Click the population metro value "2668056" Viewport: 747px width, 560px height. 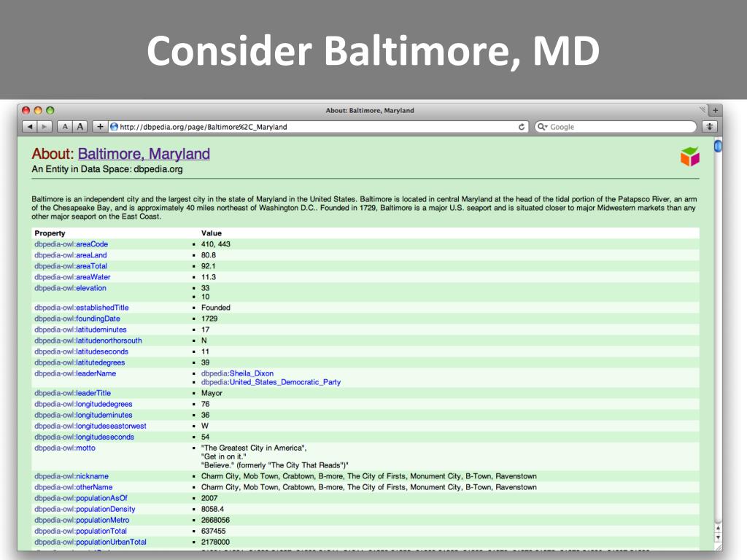[215, 520]
